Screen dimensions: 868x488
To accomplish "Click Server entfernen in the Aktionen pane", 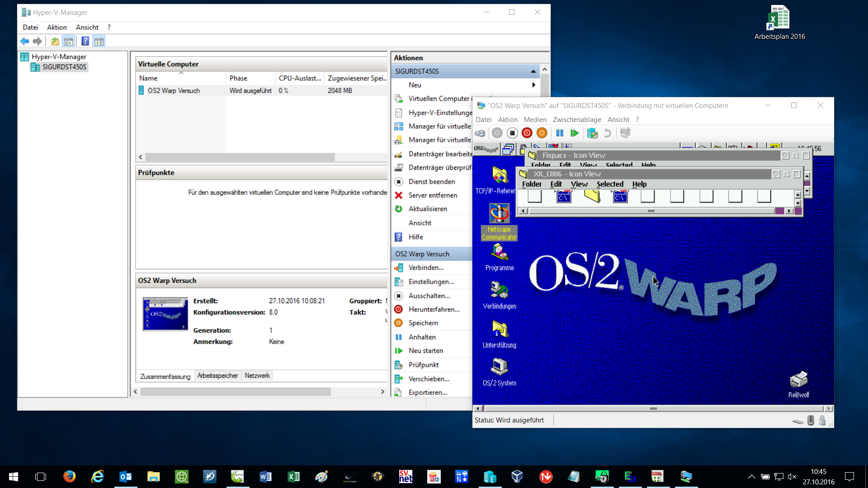I will pos(433,195).
